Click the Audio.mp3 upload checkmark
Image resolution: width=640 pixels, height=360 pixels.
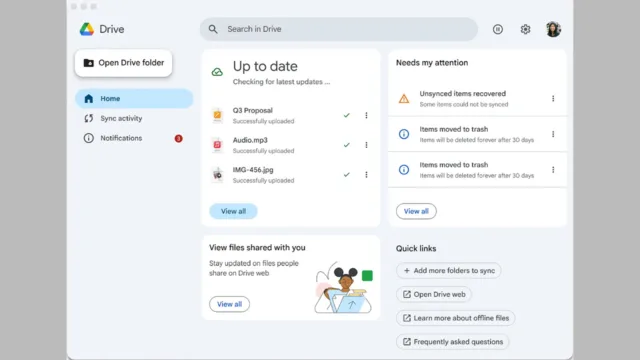pos(347,145)
